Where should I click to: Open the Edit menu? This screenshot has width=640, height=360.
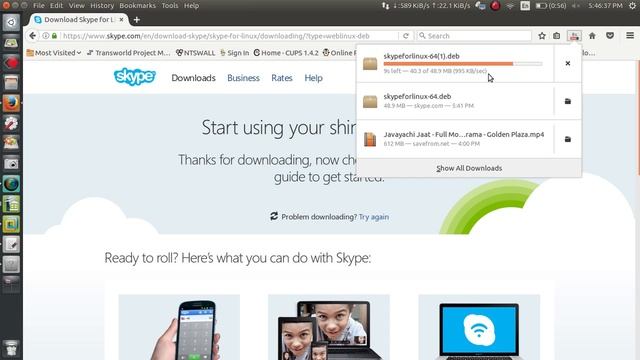click(56, 6)
